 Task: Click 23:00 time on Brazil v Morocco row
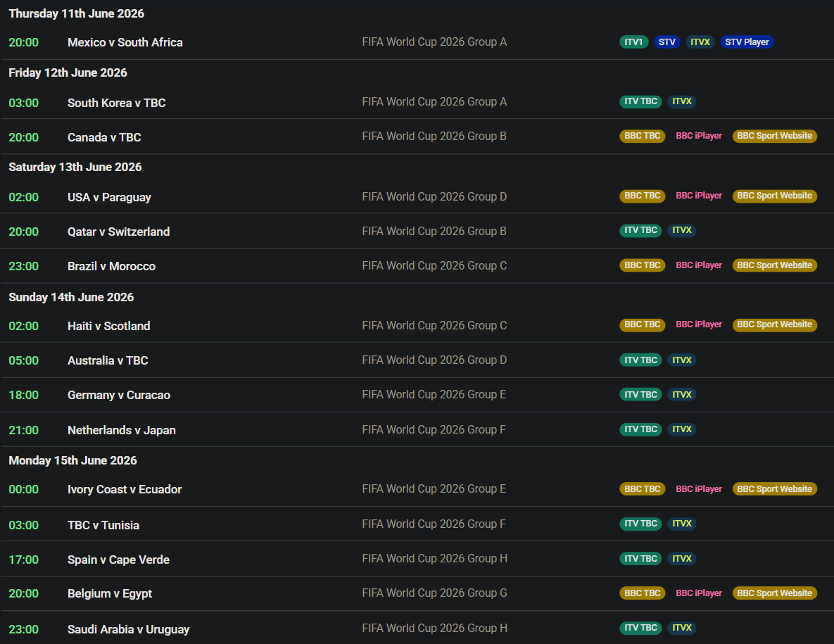(23, 267)
